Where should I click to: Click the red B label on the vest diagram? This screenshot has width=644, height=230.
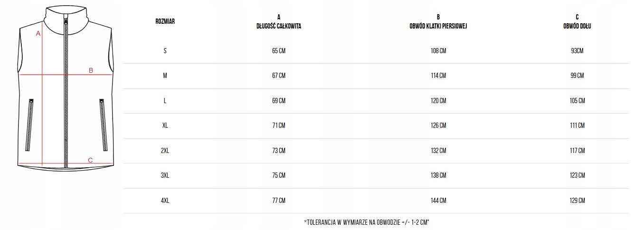[91, 71]
